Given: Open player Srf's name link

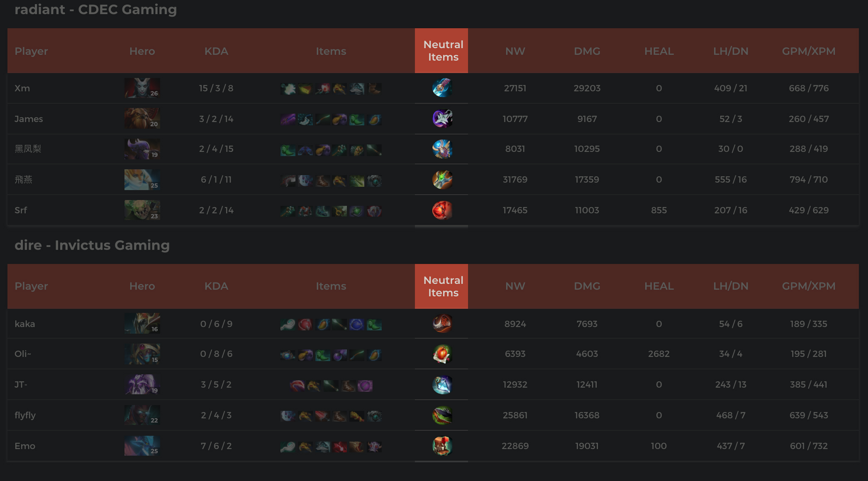Looking at the screenshot, I should click(x=21, y=210).
